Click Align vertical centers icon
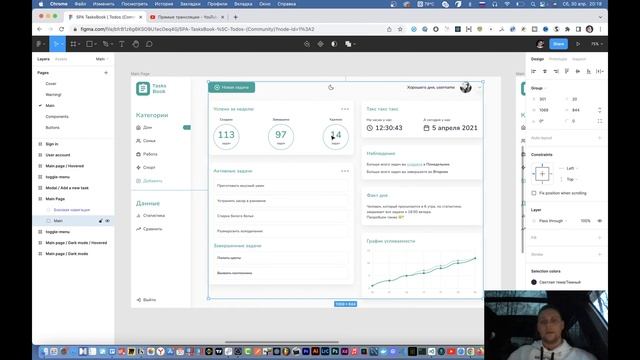This screenshot has height=360, width=640. 578,71
